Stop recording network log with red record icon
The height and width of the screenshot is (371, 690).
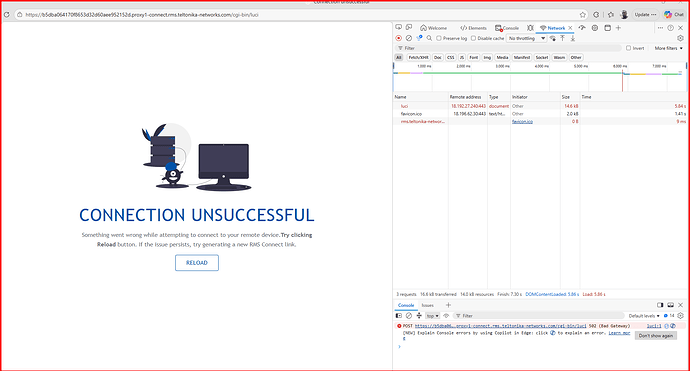point(399,38)
